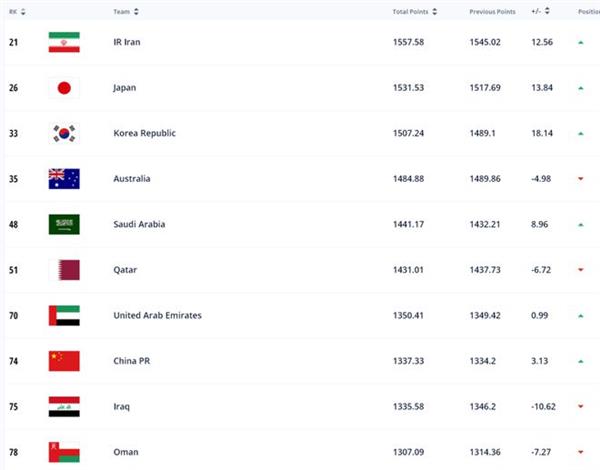Click the Australia flag icon

tap(64, 179)
